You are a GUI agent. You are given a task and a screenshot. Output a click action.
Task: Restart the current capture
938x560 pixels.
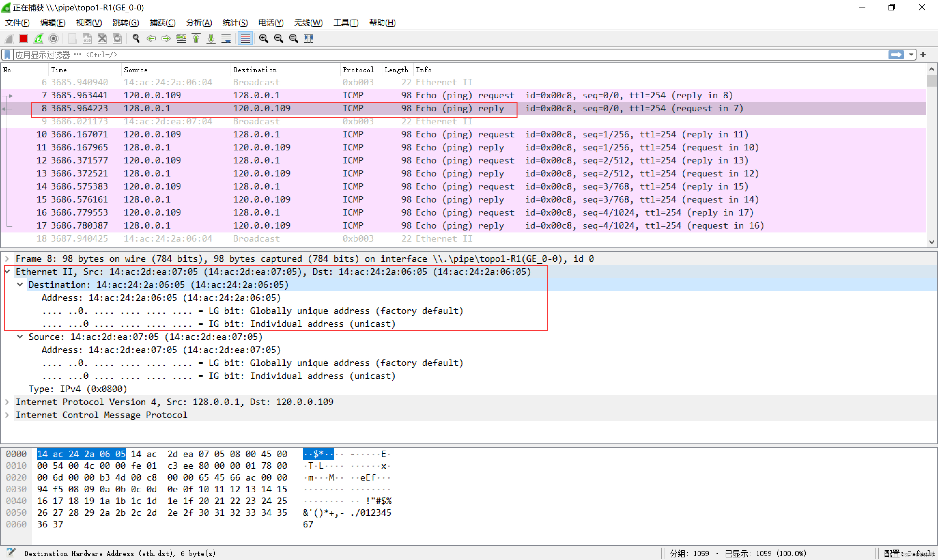point(38,38)
